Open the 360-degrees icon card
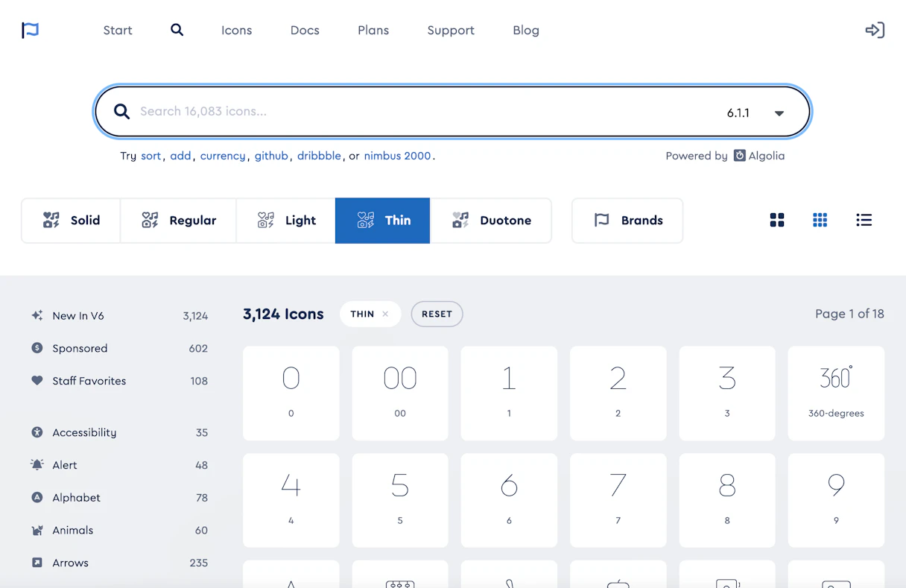 pyautogui.click(x=836, y=393)
